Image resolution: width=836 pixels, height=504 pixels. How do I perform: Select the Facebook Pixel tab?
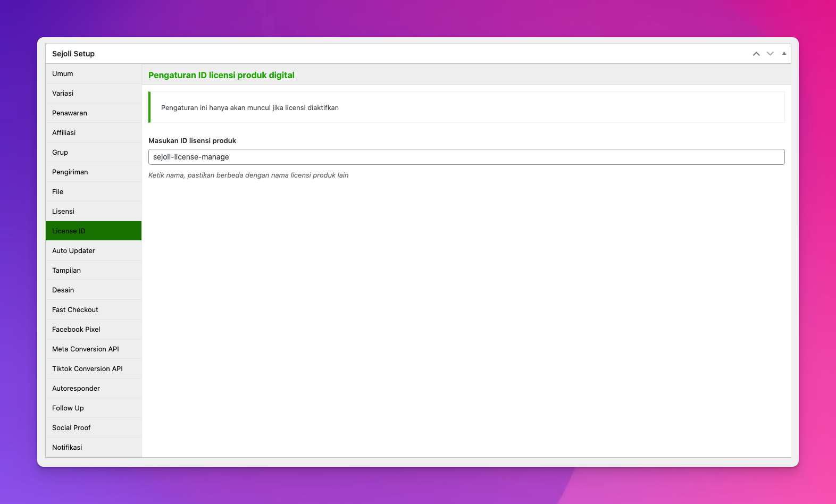76,330
